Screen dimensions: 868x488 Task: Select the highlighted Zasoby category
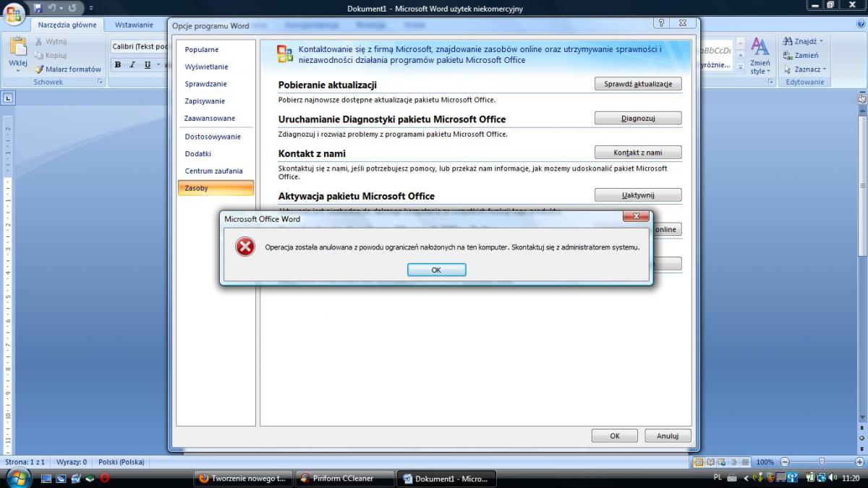click(216, 188)
